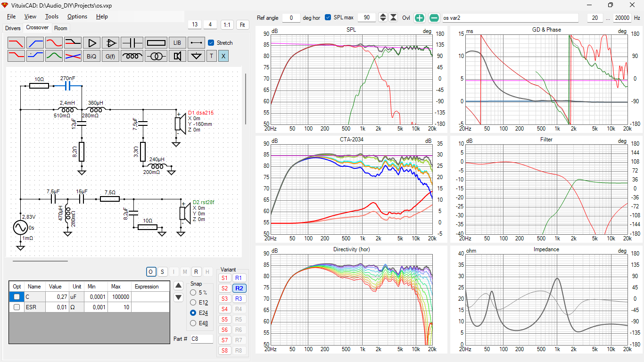The height and width of the screenshot is (362, 644).
Task: Insert a transformer component
Action: [x=156, y=56]
